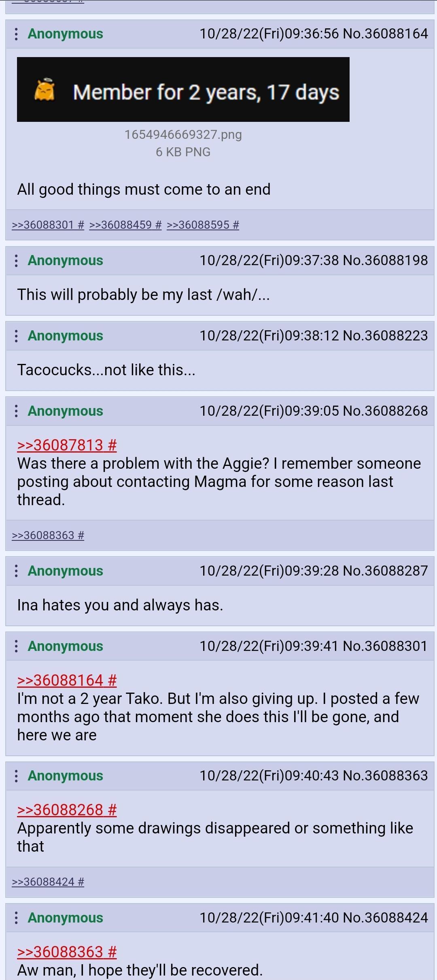Click post number No.36088287 to reply
Image resolution: width=437 pixels, height=980 pixels.
click(x=385, y=571)
